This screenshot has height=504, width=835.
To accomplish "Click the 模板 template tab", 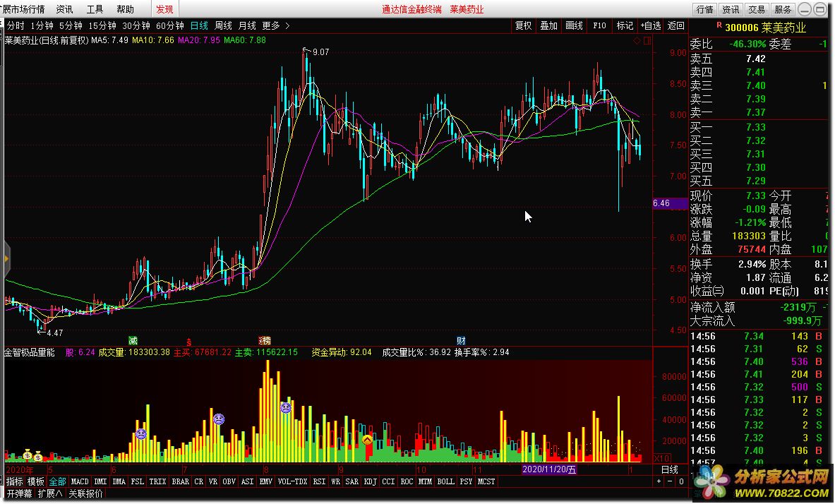I will point(36,481).
